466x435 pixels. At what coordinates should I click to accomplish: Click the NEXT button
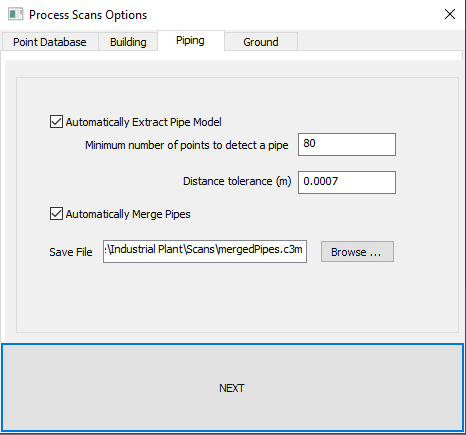point(232,388)
